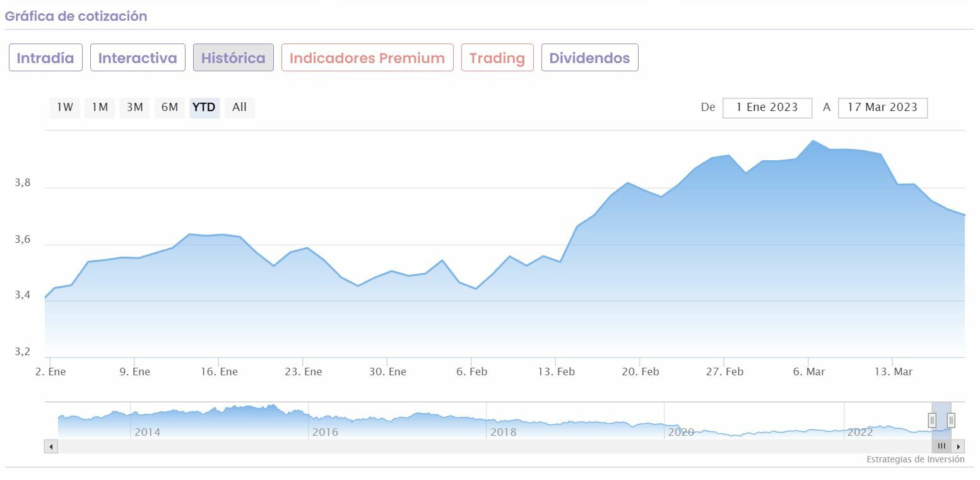The image size is (980, 480).
Task: Click the end date field 17 Mar 2023
Action: (x=882, y=107)
